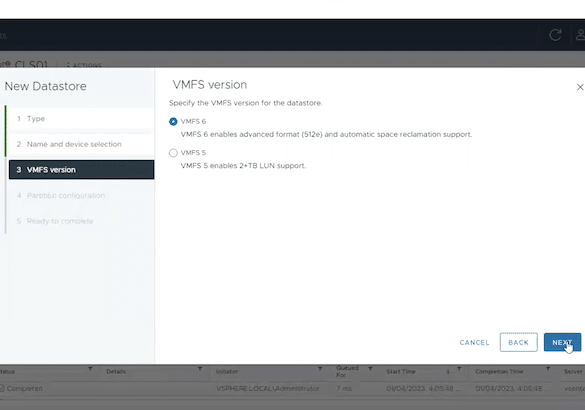Open the user account icon in the top bar
Image resolution: width=585 pixels, height=410 pixels.
click(581, 35)
